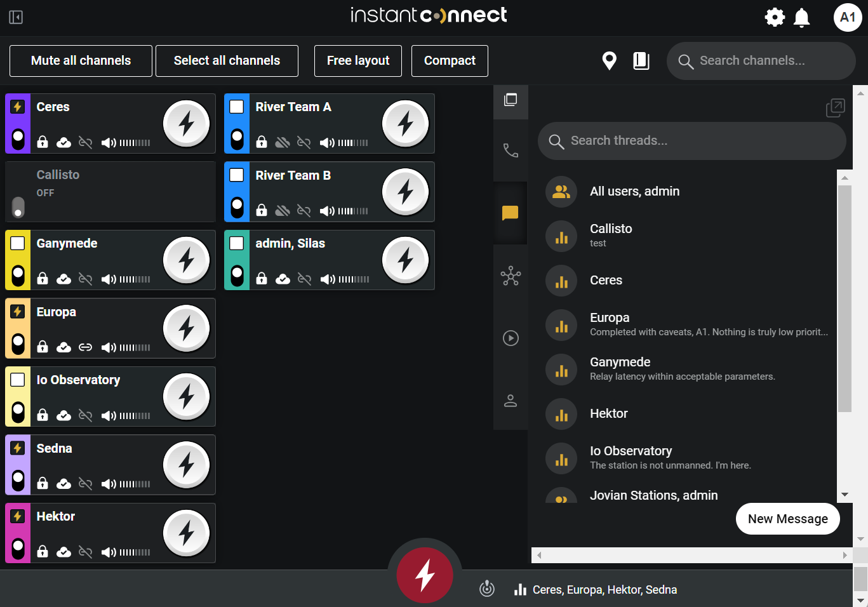Toggle the River Team A power switch
This screenshot has width=868, height=607.
(237, 138)
